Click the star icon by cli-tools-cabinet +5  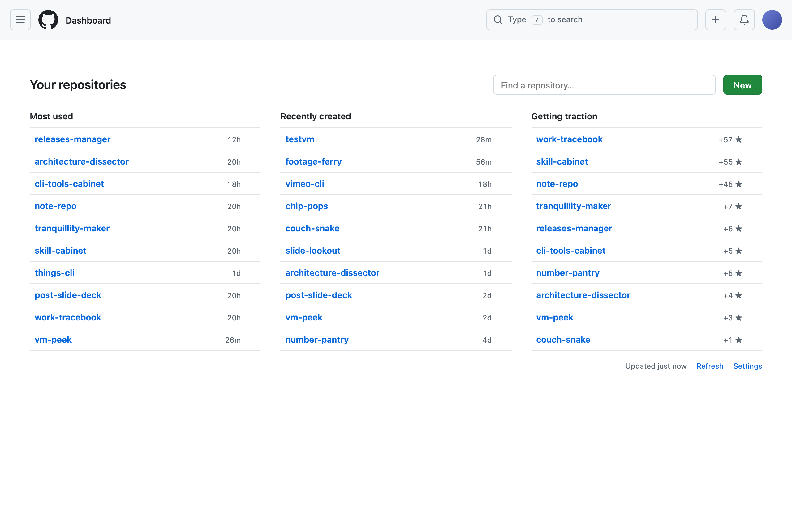(739, 251)
